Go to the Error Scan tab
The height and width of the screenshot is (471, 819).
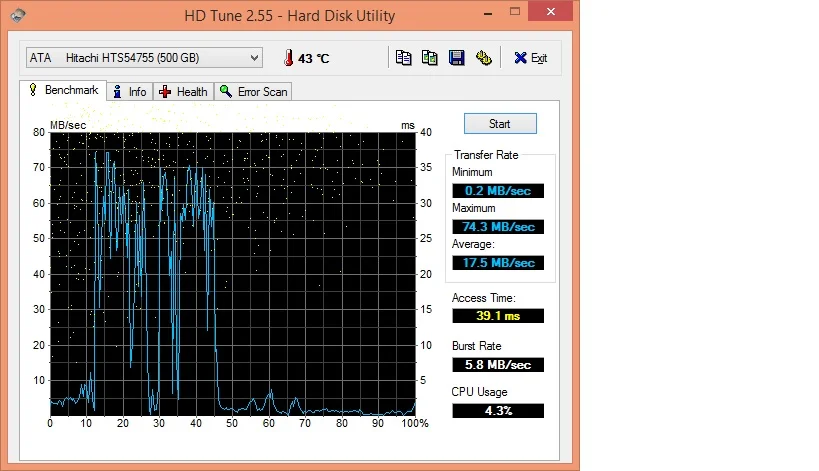(x=253, y=92)
